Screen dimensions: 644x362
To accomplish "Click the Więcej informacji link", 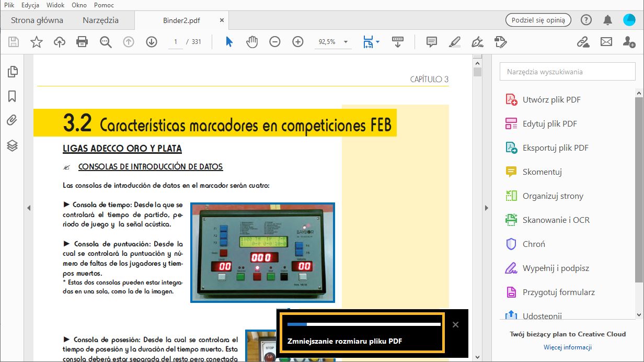I will (x=567, y=347).
